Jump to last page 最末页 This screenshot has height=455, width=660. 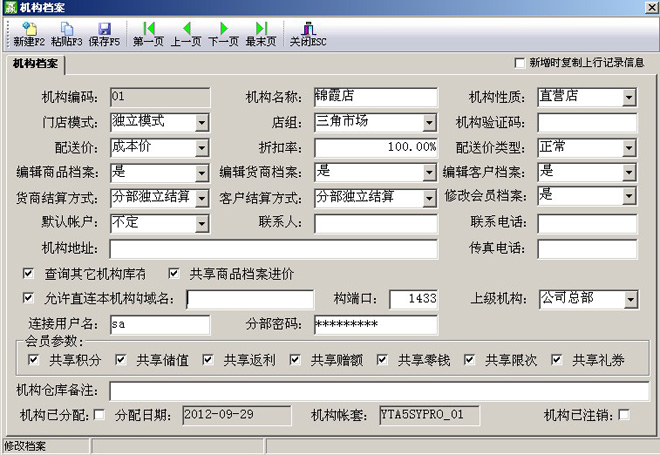pyautogui.click(x=261, y=35)
